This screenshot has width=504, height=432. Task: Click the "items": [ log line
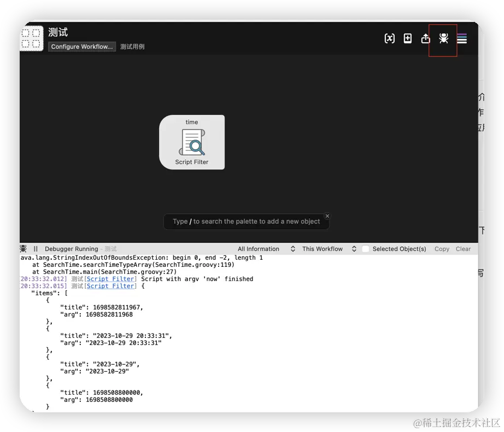[x=50, y=293]
